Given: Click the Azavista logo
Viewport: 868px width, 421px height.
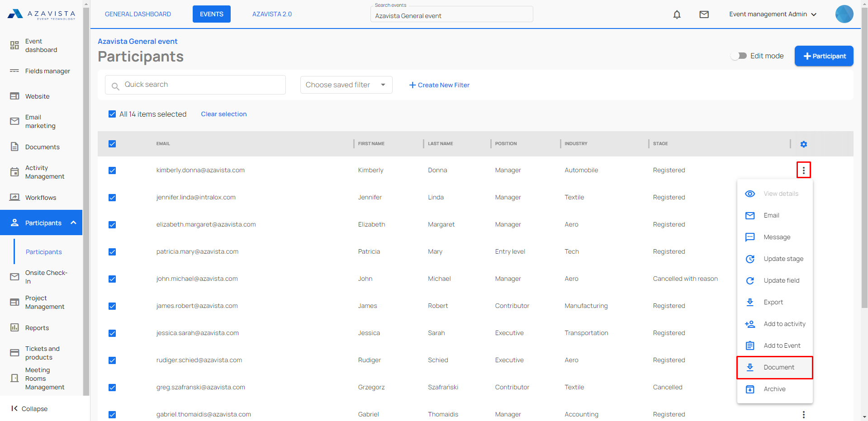Looking at the screenshot, I should [x=41, y=14].
